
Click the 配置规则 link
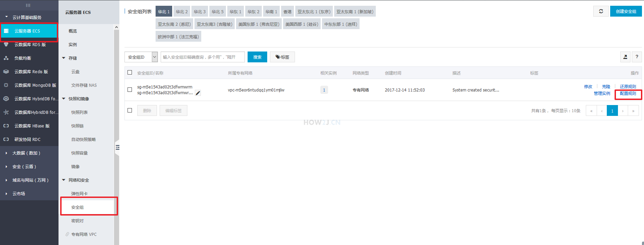tap(628, 94)
